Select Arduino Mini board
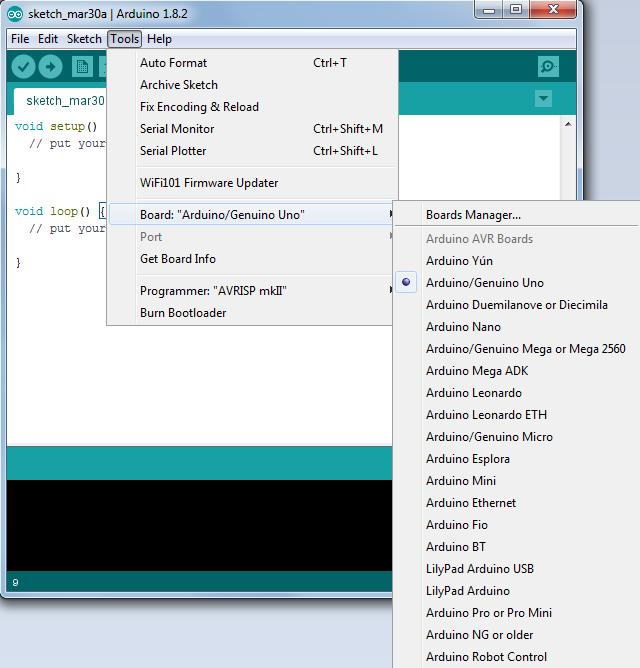The height and width of the screenshot is (668, 640). tap(517, 481)
